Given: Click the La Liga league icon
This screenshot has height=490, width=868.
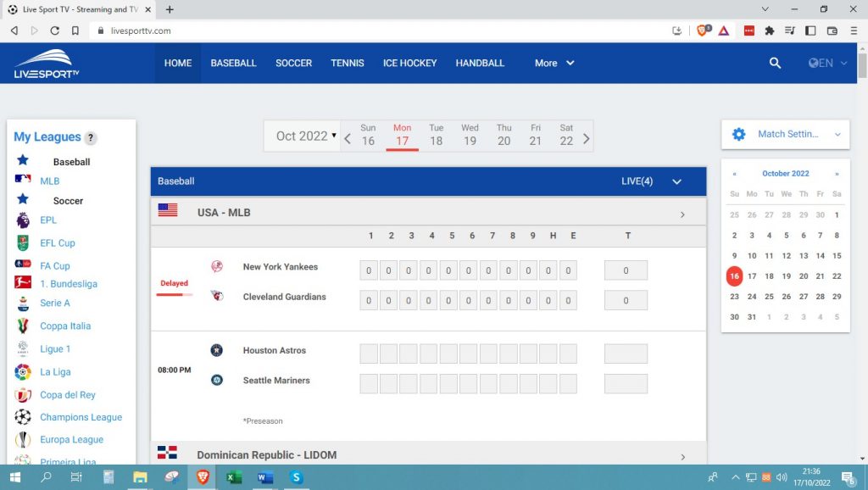Looking at the screenshot, I should pyautogui.click(x=24, y=371).
